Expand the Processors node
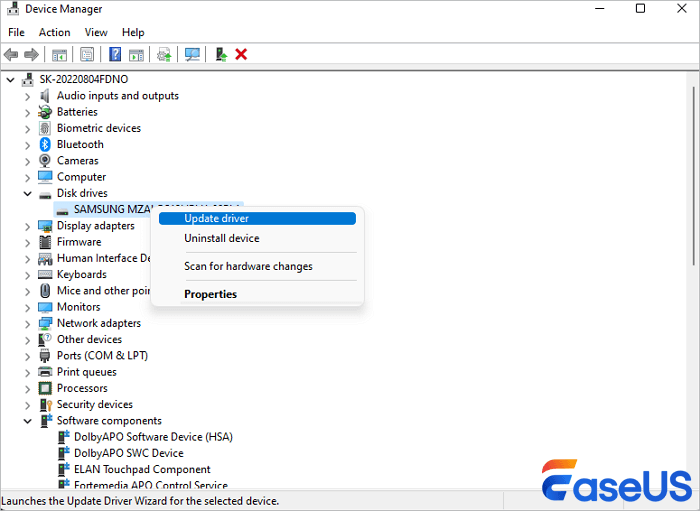Viewport: 700px width, 511px height. (x=28, y=389)
